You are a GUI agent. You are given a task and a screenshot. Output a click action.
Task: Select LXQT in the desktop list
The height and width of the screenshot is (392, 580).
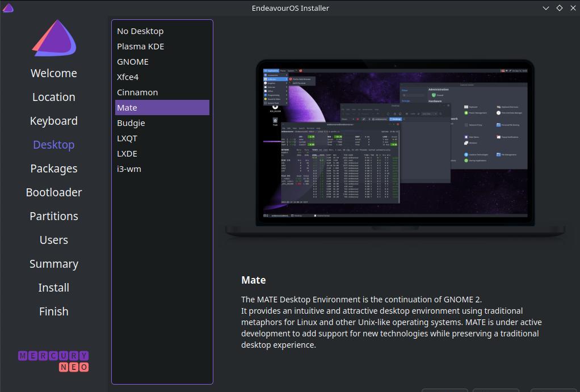(x=162, y=138)
